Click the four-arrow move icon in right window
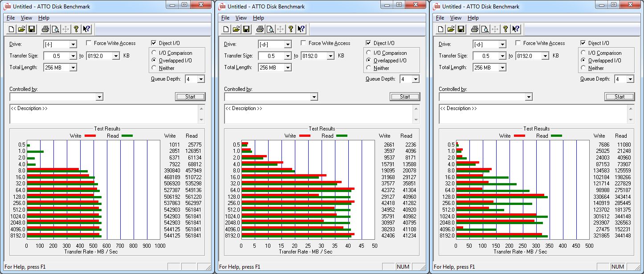Image resolution: width=644 pixels, height=274 pixels. click(495, 29)
